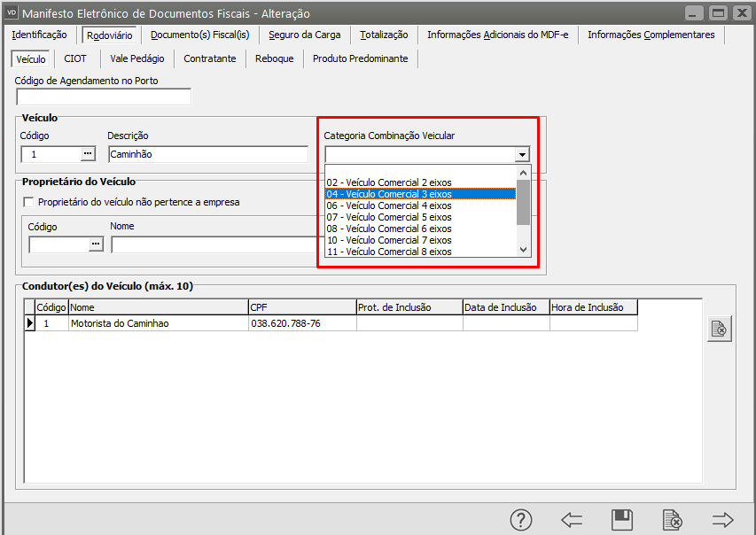Maximize the Manifesto Eletrônico window
756x535 pixels.
718,13
